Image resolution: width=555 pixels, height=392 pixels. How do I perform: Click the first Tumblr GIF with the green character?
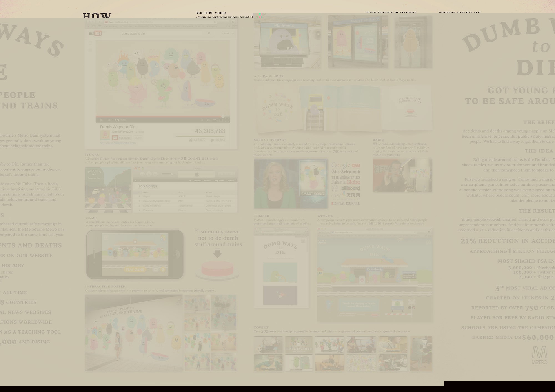click(280, 272)
